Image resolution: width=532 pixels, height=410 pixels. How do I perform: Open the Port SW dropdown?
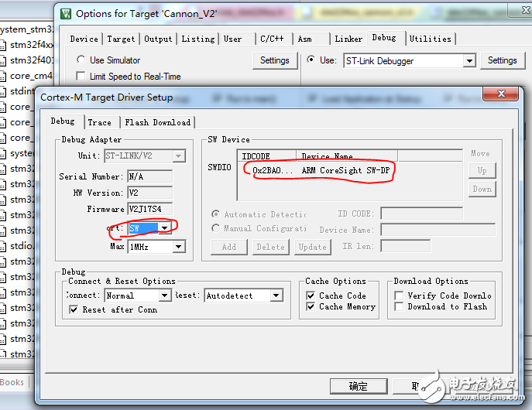tap(164, 228)
